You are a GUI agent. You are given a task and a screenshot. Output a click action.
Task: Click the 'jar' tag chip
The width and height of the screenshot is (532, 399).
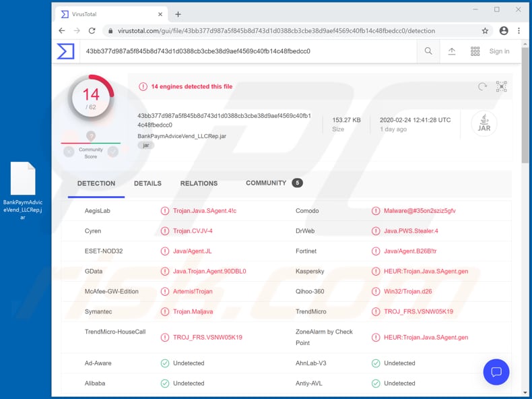click(146, 146)
